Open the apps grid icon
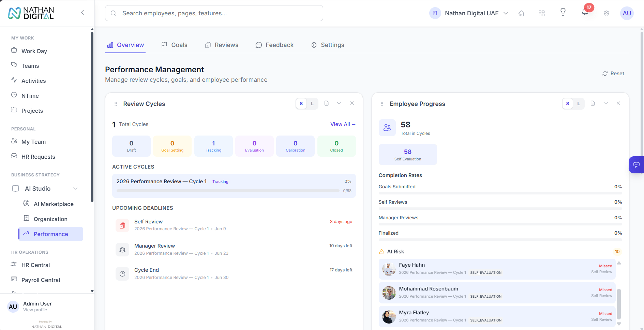 pyautogui.click(x=542, y=13)
